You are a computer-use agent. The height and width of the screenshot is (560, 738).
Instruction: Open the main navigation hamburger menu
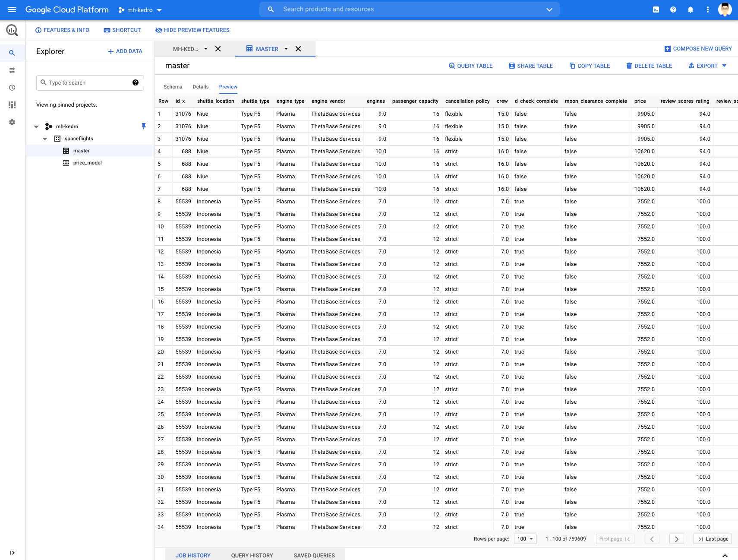pyautogui.click(x=12, y=9)
